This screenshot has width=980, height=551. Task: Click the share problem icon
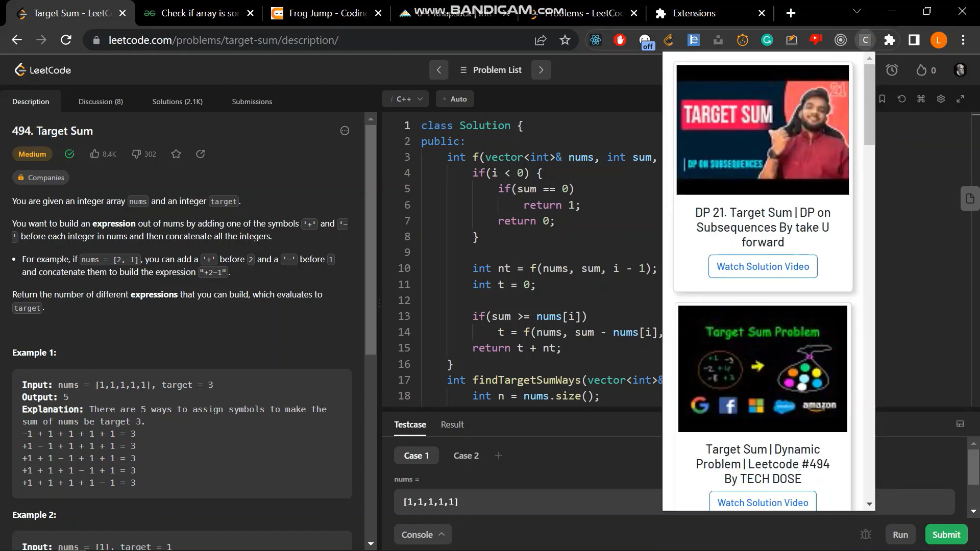click(x=201, y=154)
